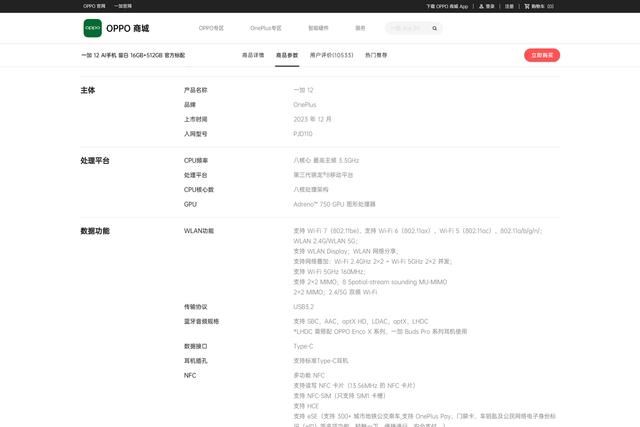Open the shopping cart (购物车)
The height and width of the screenshot is (427, 640).
[x=539, y=6]
